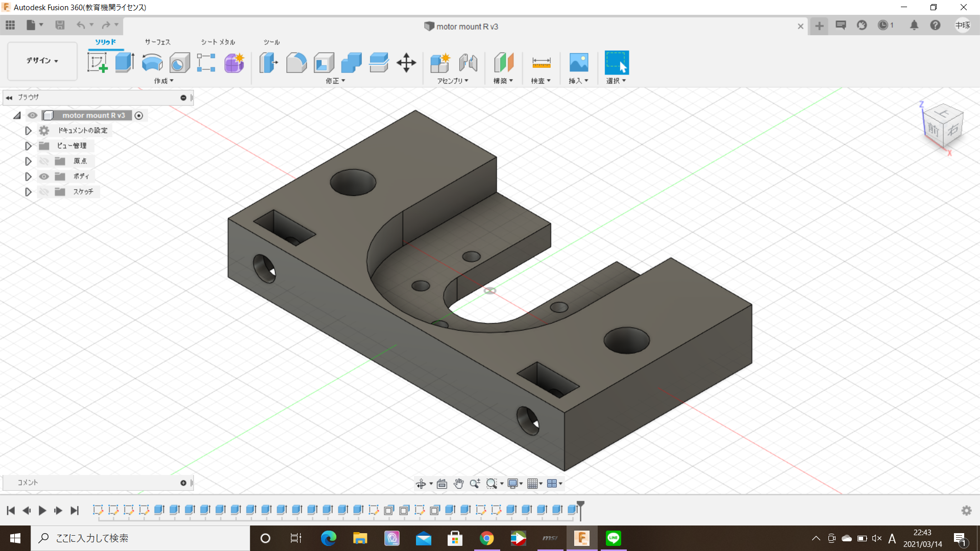980x551 pixels.
Task: Open timeline settings gear
Action: 966,510
